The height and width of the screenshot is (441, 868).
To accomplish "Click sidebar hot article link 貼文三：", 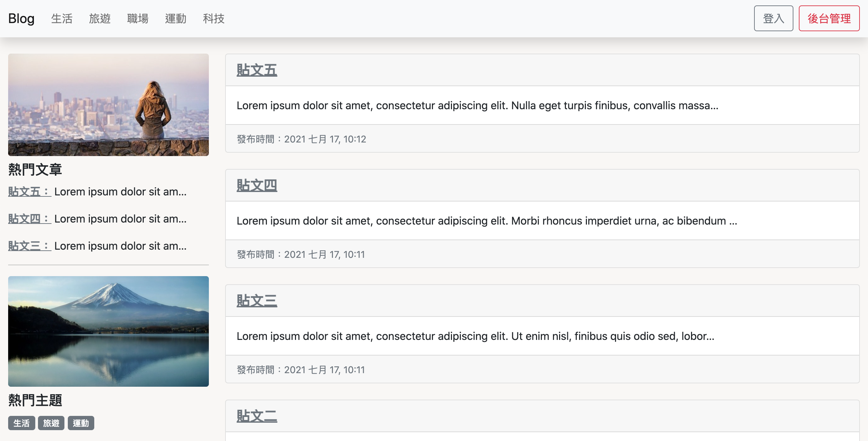I will coord(29,246).
